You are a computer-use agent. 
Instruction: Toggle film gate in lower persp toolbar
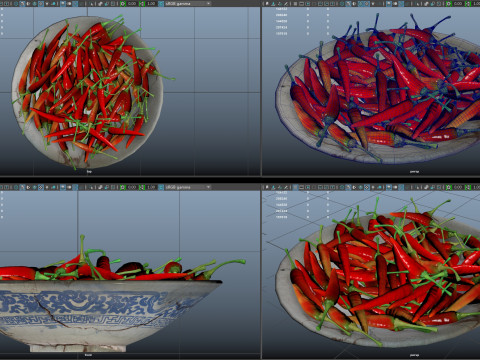(302, 187)
